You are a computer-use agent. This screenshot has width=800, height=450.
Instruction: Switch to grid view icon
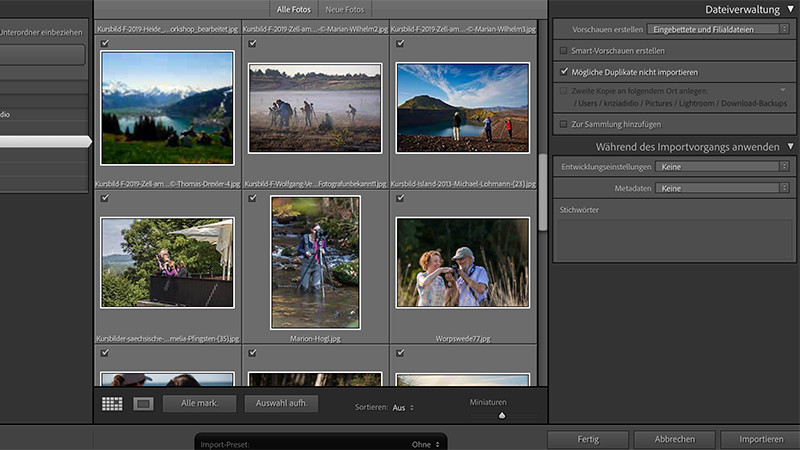(112, 404)
